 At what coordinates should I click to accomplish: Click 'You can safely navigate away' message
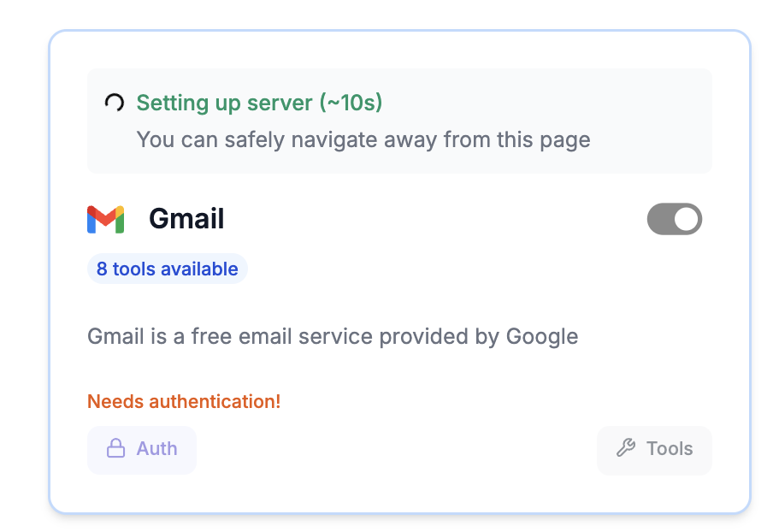coord(363,139)
